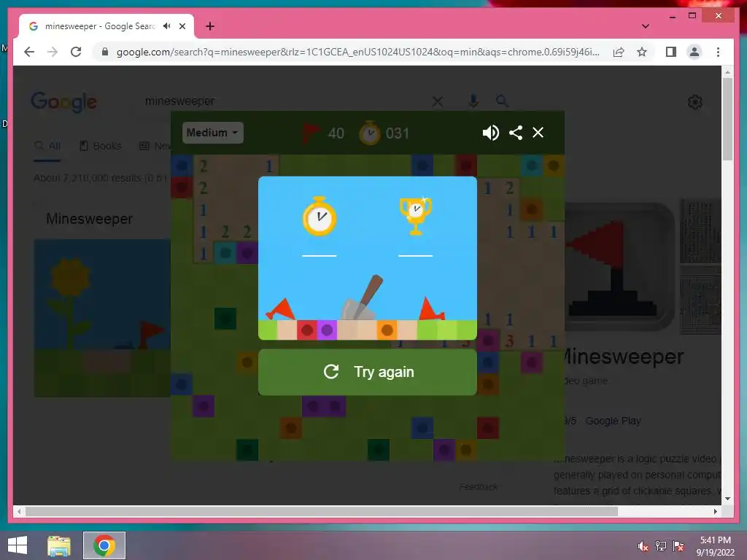Share the Minesweeper game
This screenshot has width=747, height=560.
pyautogui.click(x=516, y=133)
